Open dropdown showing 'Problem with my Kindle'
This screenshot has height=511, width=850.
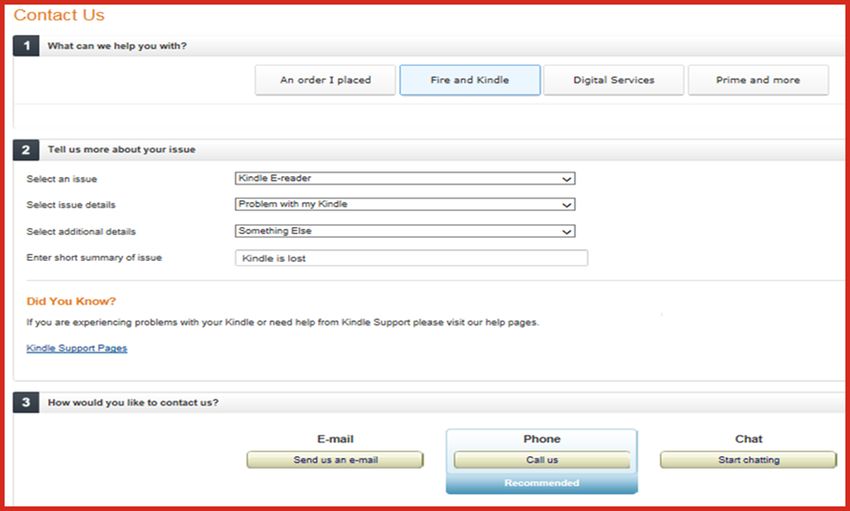click(x=405, y=204)
